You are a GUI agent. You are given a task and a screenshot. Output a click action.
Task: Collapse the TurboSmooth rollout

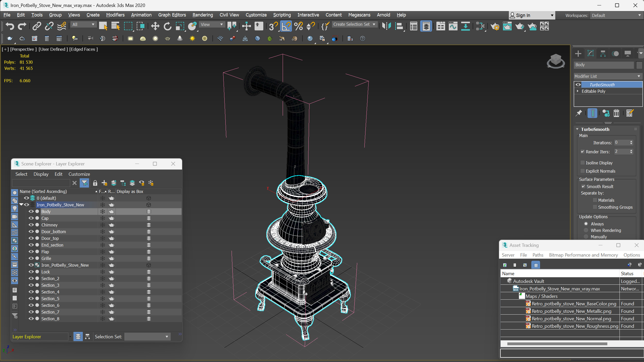tap(577, 129)
